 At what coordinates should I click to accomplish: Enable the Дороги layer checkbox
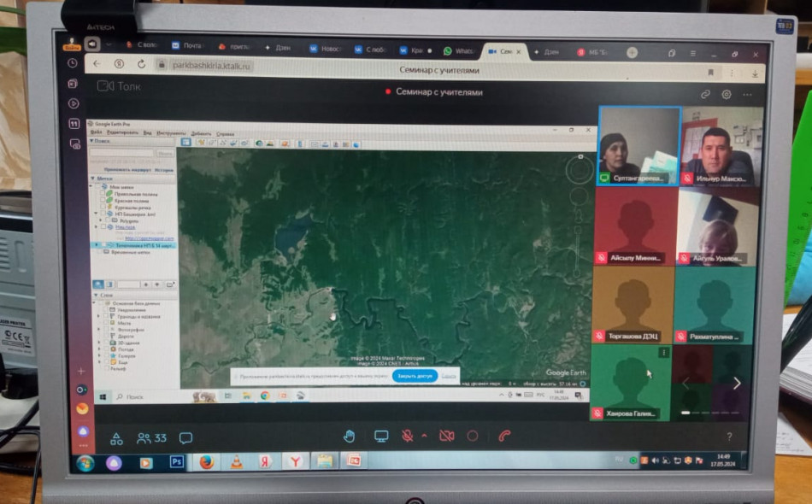(106, 336)
